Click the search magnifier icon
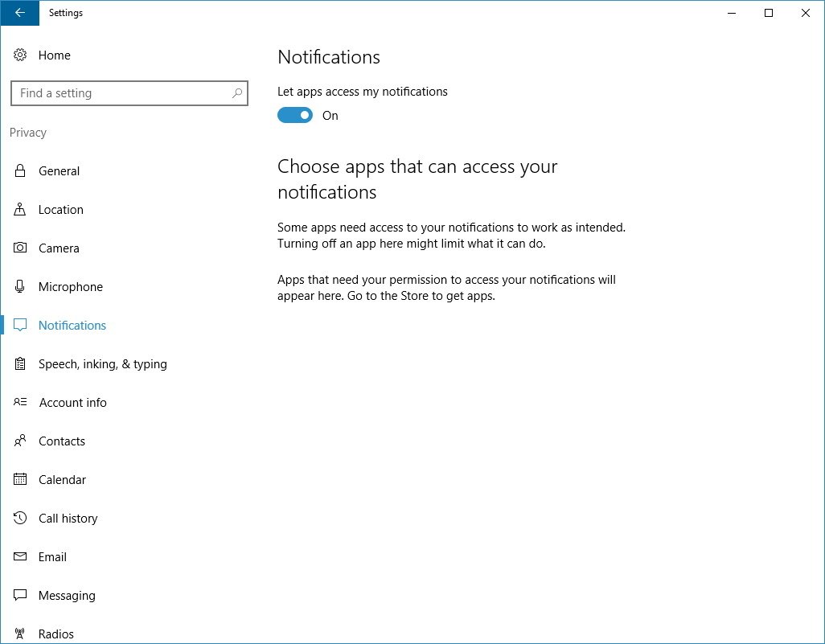 237,93
